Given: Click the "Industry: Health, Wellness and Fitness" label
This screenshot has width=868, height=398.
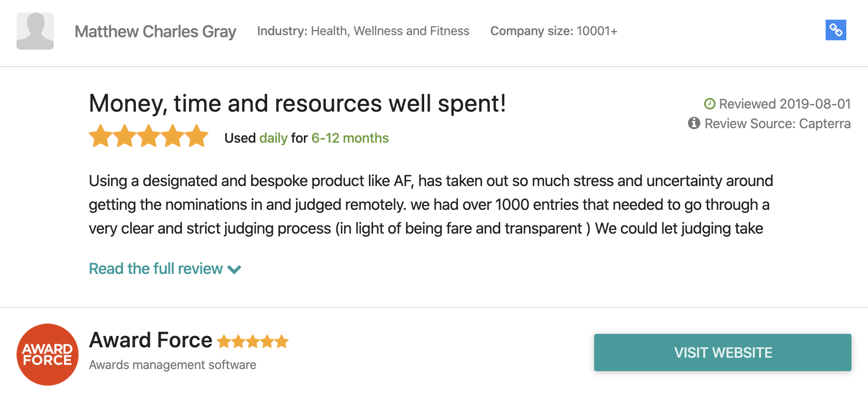Looking at the screenshot, I should (363, 31).
